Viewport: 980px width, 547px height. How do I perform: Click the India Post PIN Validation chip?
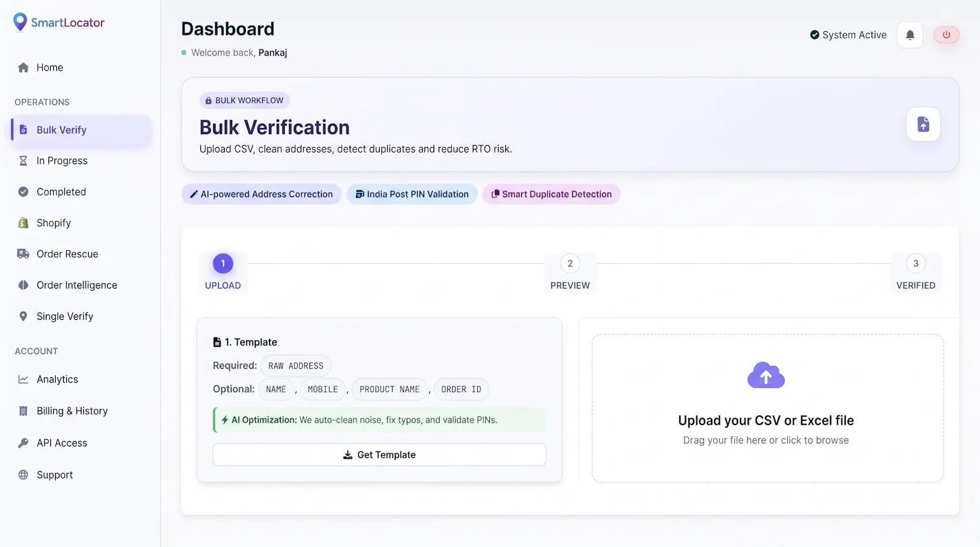412,194
